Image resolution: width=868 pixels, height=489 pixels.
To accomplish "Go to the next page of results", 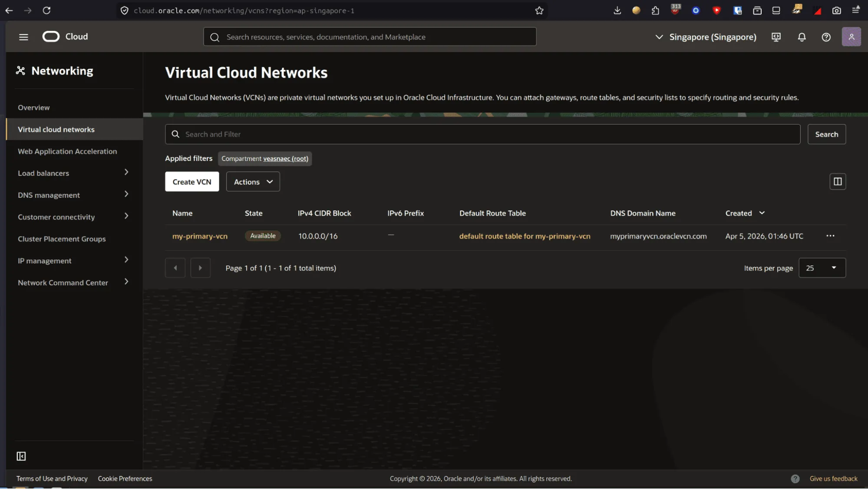I will point(200,268).
